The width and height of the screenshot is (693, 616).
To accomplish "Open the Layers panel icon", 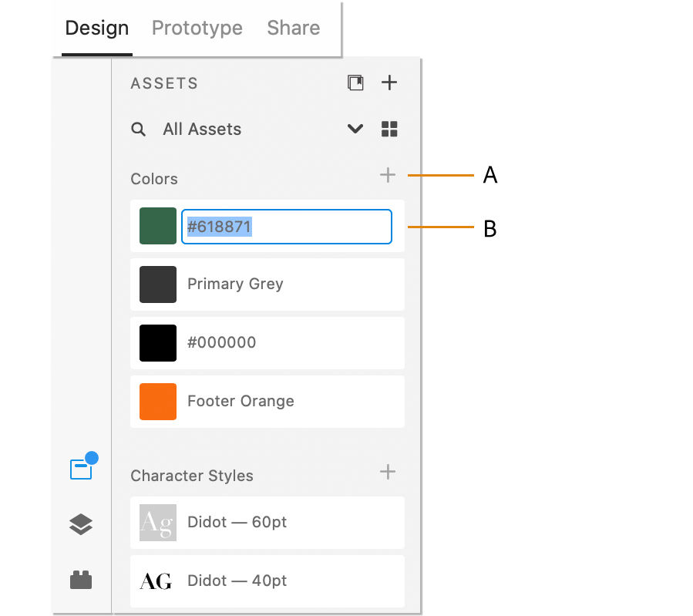I will pos(80,524).
